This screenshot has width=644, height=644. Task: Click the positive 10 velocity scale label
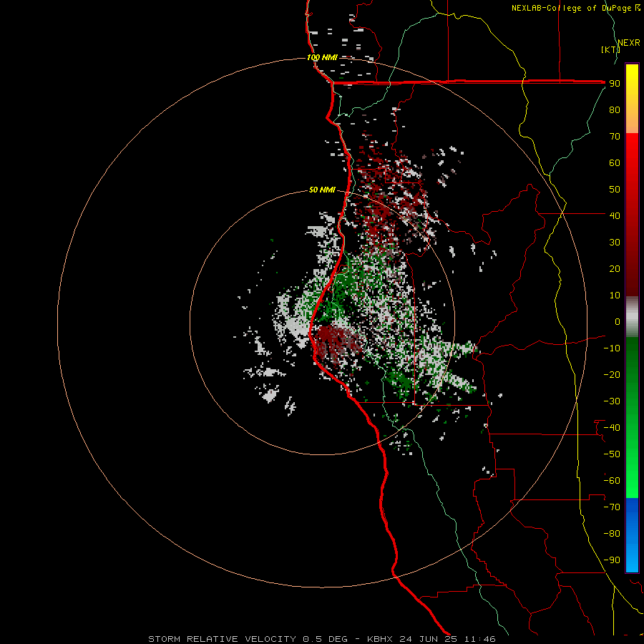(615, 296)
